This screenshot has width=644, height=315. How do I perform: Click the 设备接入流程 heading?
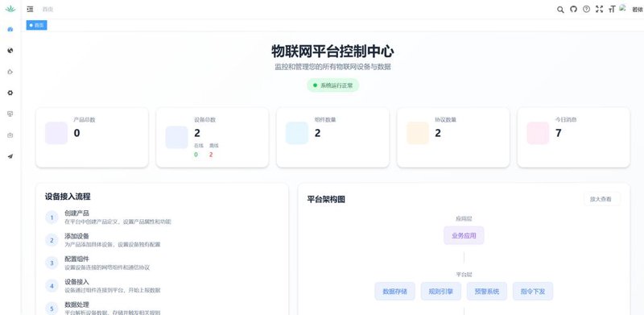click(x=68, y=197)
